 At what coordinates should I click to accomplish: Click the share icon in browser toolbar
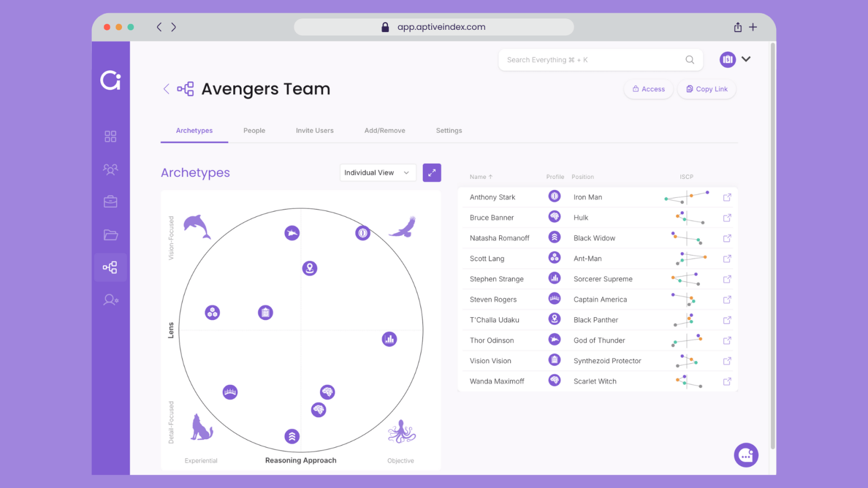click(737, 27)
